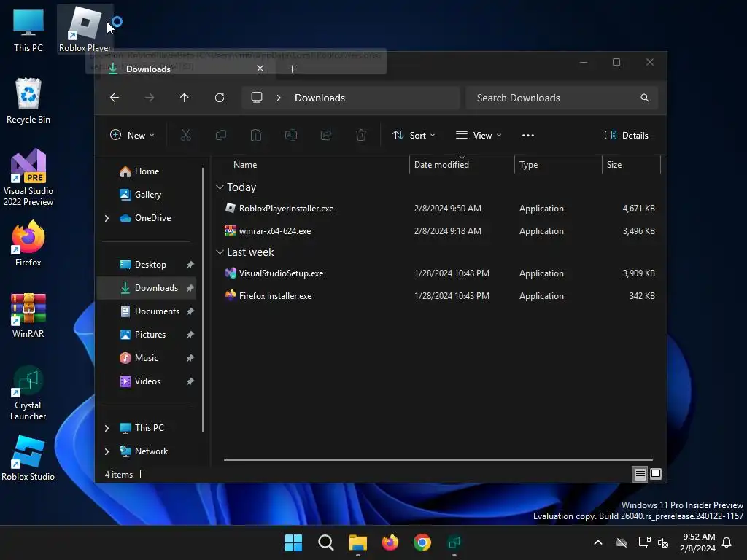Select the Roblox Player desktop shortcut
Image resolution: width=747 pixels, height=560 pixels.
click(x=85, y=29)
